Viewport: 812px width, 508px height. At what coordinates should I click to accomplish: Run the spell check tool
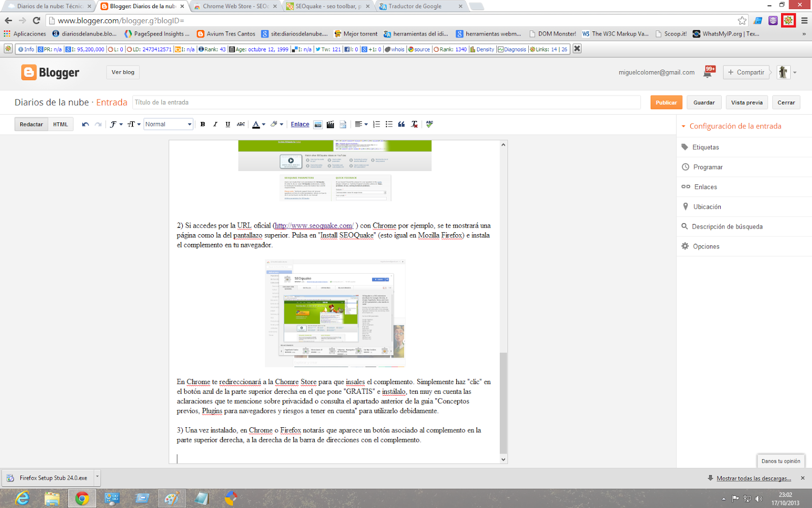pyautogui.click(x=429, y=124)
